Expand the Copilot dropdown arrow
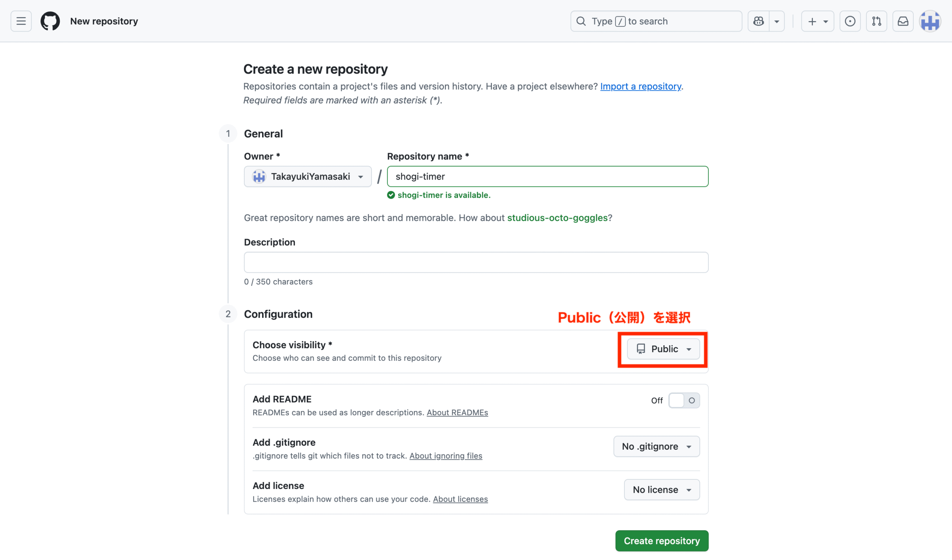 [777, 21]
